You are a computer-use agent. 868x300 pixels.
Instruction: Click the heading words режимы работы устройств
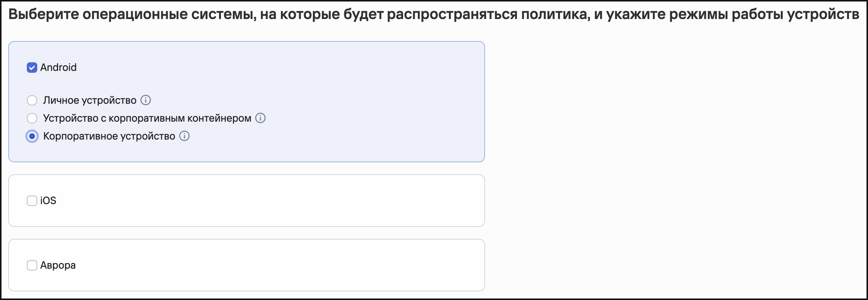764,15
